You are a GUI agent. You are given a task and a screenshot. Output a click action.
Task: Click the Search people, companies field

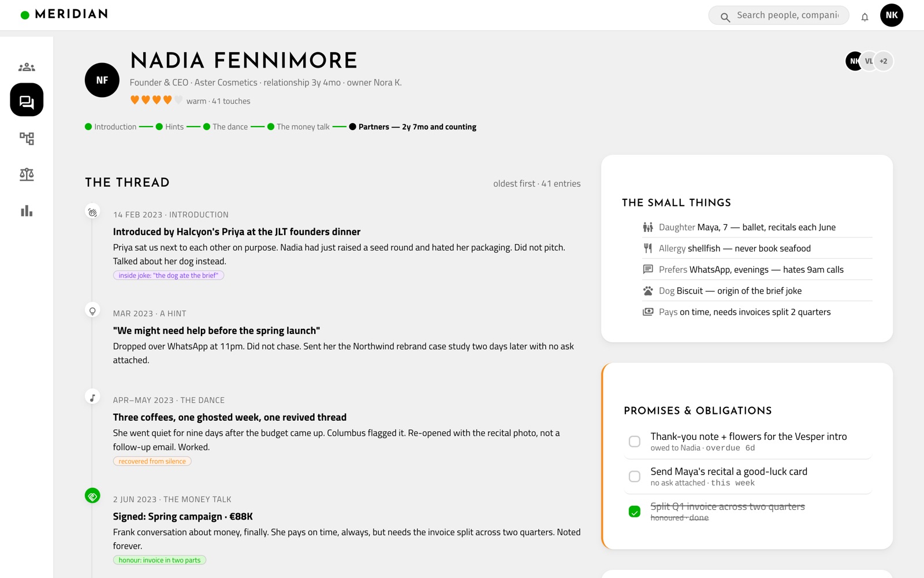coord(778,15)
